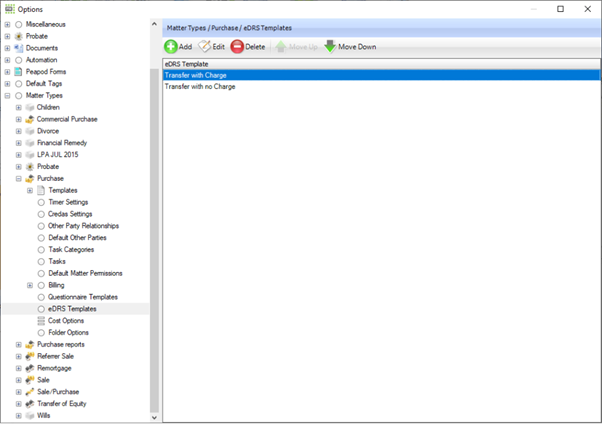
Task: Expand the Automation node
Action: tap(7, 60)
